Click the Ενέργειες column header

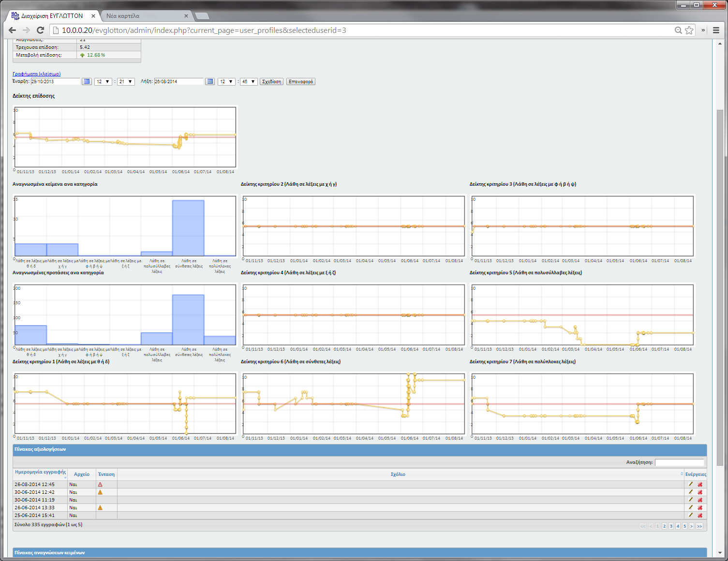click(696, 474)
